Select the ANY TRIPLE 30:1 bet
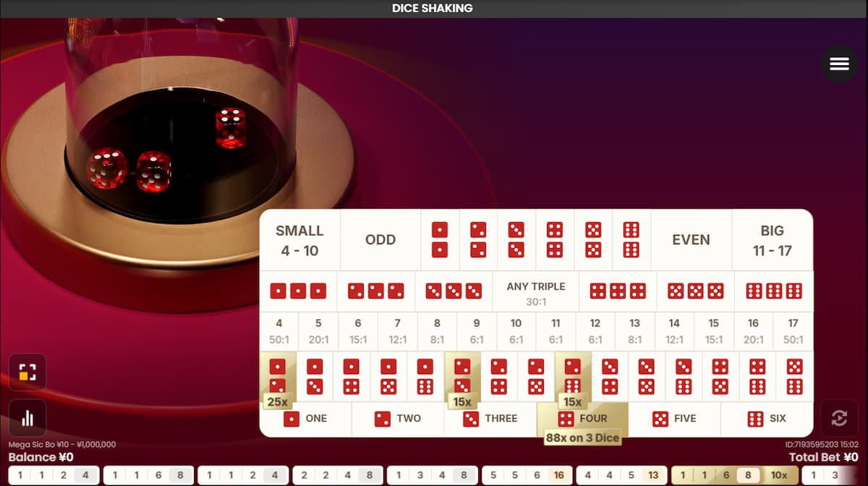Image resolution: width=868 pixels, height=486 pixels. (536, 292)
